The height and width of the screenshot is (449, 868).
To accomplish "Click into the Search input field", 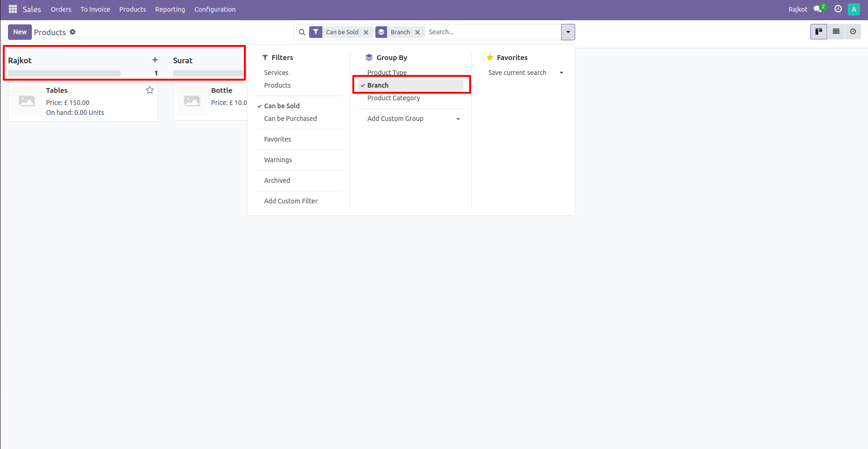I will click(x=493, y=32).
